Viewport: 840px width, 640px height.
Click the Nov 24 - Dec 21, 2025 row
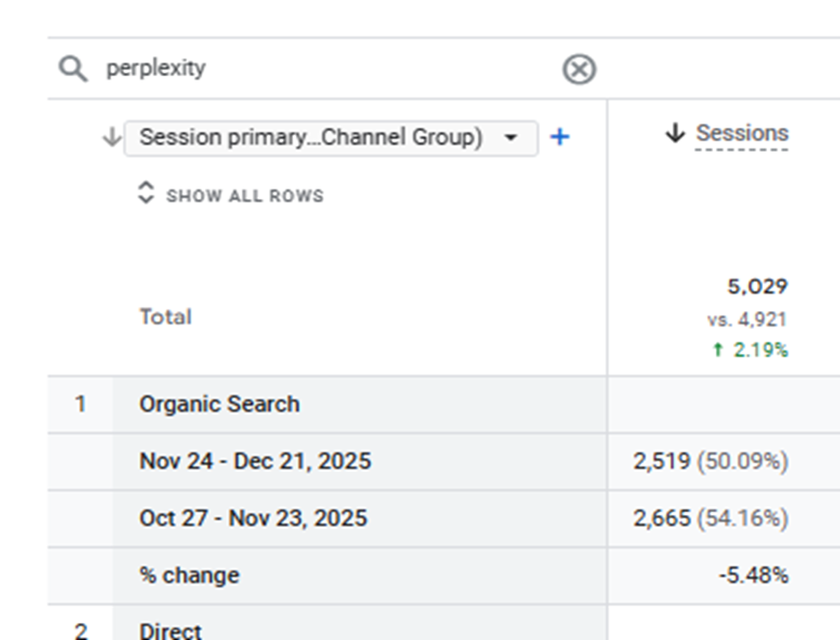[x=255, y=461]
